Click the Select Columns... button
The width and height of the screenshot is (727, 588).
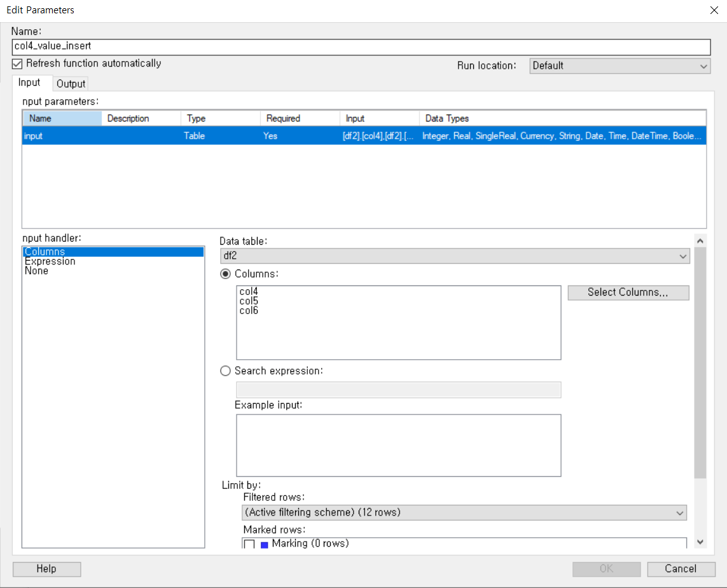coord(628,292)
